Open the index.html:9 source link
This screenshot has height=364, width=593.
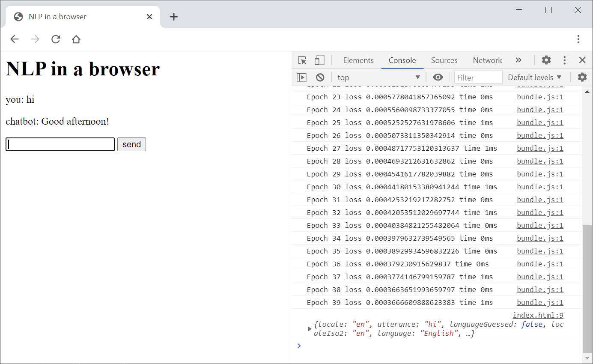(538, 315)
